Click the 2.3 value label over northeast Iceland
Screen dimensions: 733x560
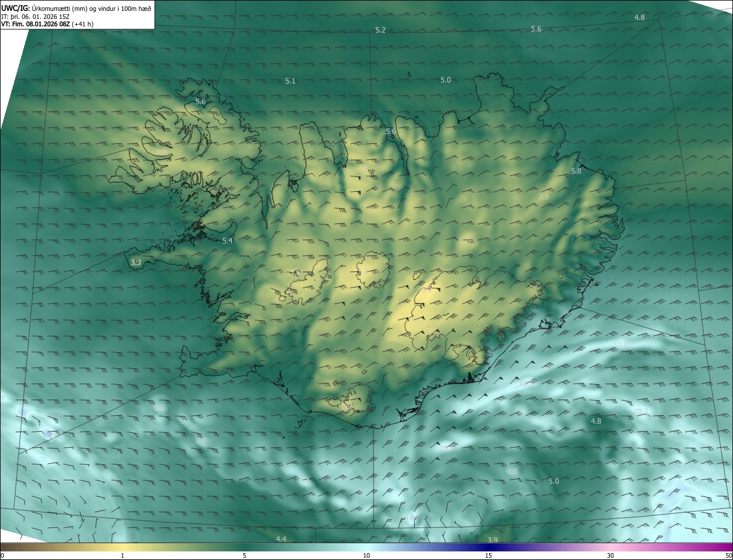tap(543, 196)
